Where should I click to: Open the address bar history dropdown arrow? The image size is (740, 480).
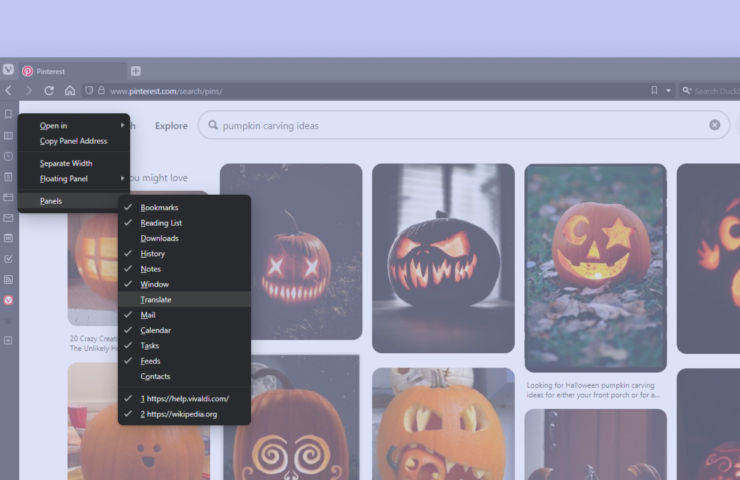[668, 91]
